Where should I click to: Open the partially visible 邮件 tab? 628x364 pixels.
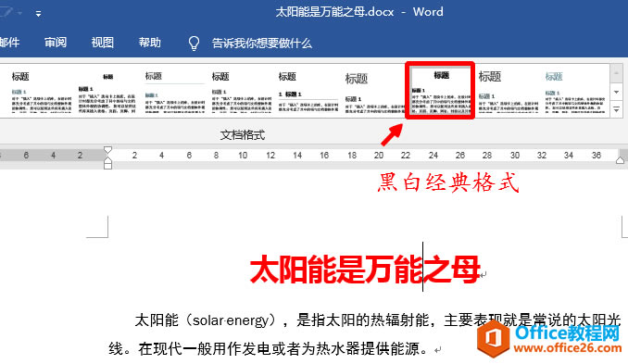[x=9, y=43]
